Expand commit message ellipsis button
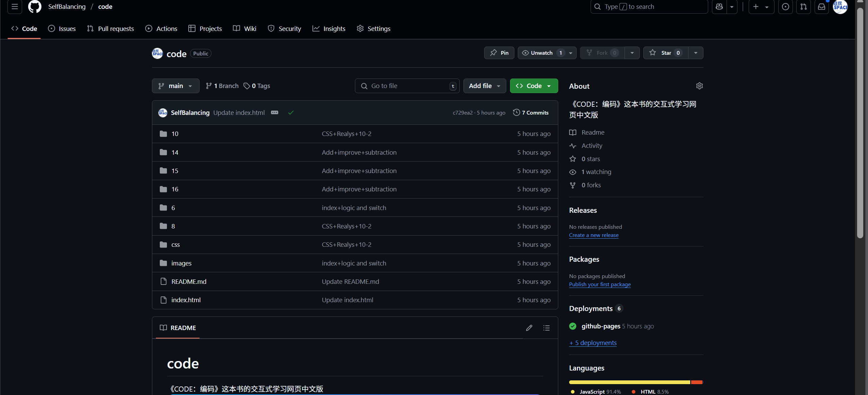Screen dimensions: 868x395 click(x=274, y=113)
